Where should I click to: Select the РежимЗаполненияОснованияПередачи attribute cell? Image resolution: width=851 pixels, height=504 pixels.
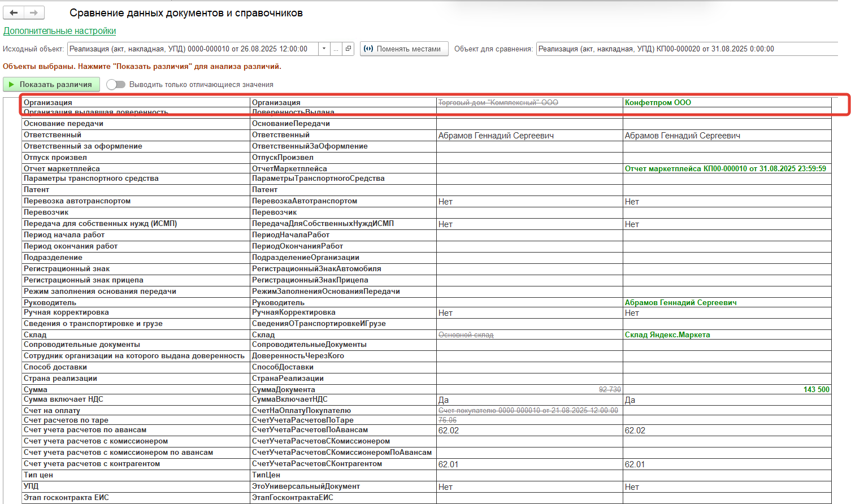pyautogui.click(x=343, y=291)
